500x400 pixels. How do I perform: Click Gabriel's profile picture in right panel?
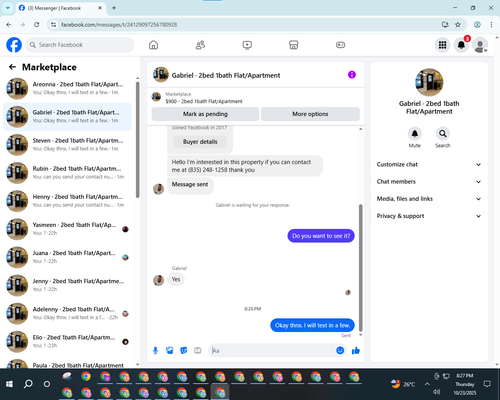pos(429,82)
